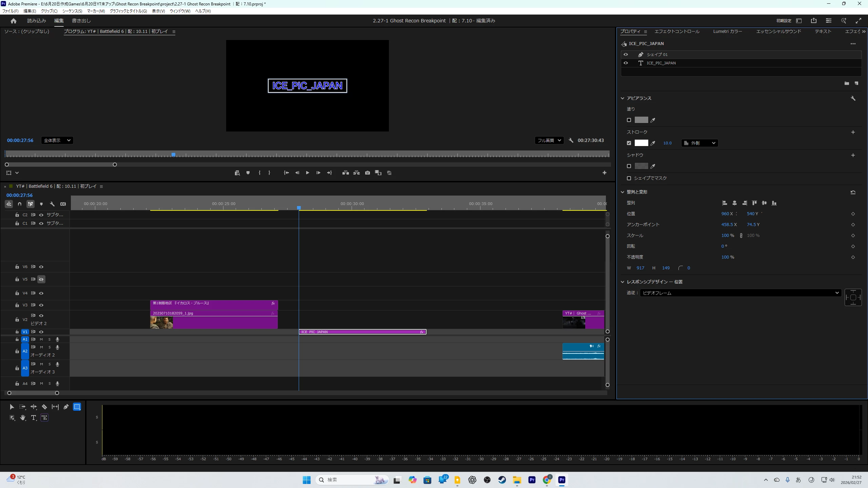
Task: Hide the シェイプ 01 layer
Action: point(626,55)
